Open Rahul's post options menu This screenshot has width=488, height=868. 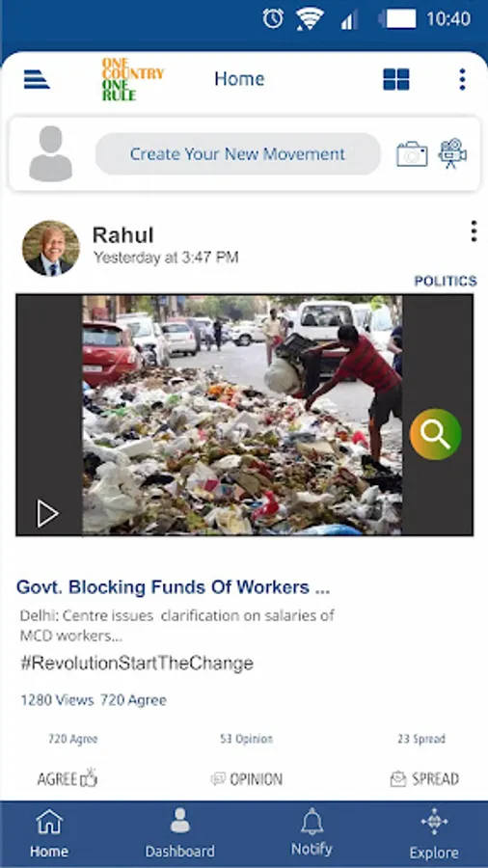coord(474,231)
